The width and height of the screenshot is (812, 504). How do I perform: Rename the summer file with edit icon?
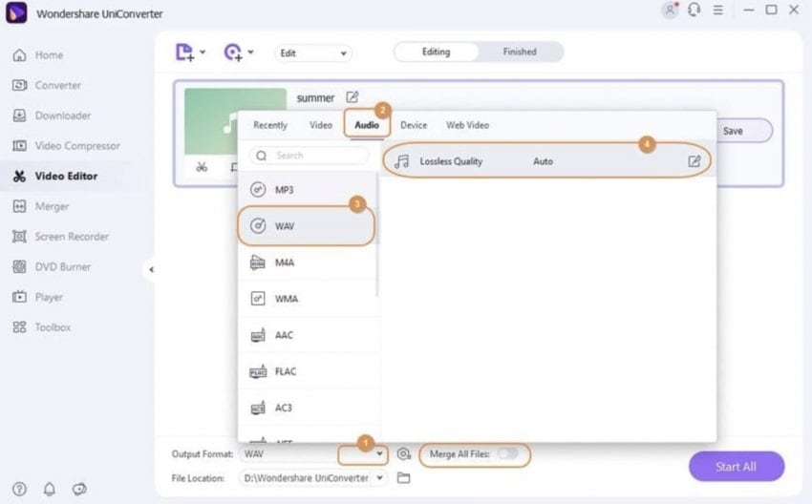pyautogui.click(x=353, y=97)
